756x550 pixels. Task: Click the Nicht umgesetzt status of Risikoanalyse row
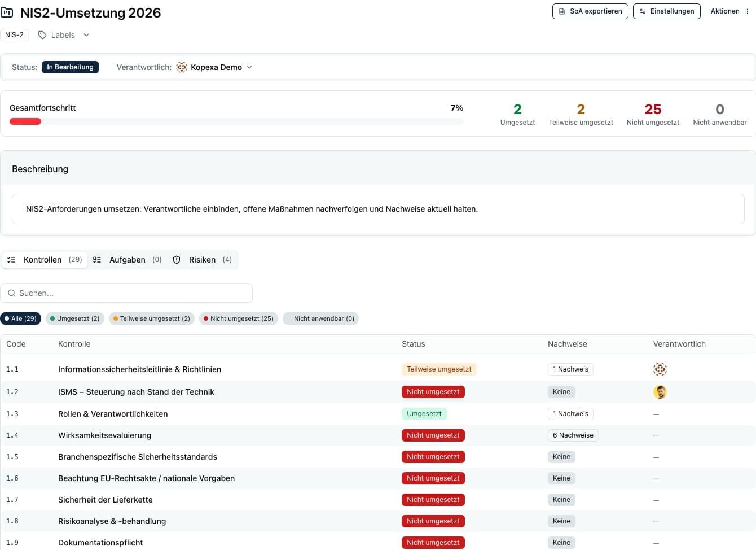(433, 521)
